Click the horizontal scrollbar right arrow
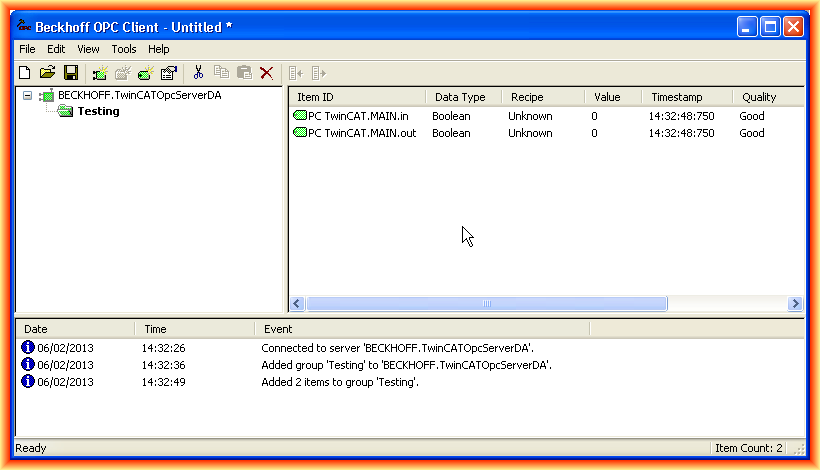The image size is (820, 470). click(x=795, y=304)
